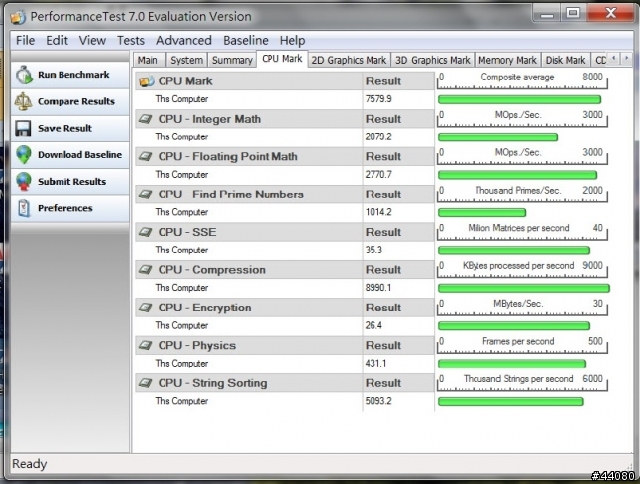Select the SSE value 35.3
Screen dimensions: 640x484
[373, 250]
